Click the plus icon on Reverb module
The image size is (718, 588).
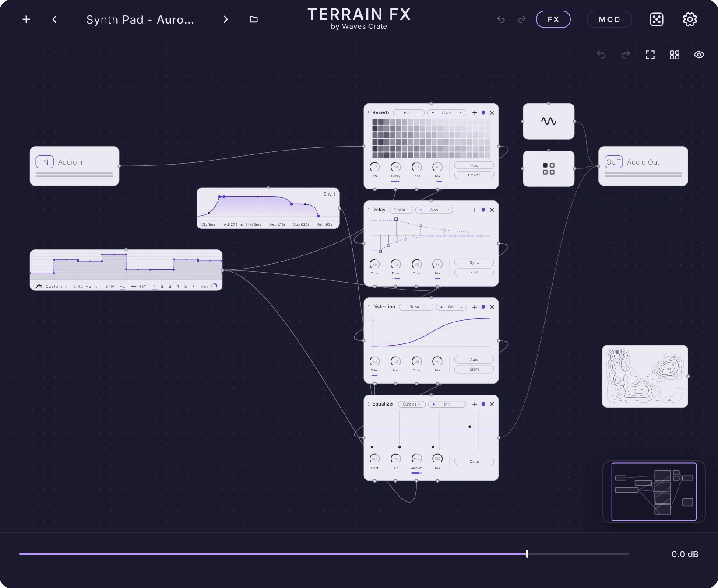[475, 113]
